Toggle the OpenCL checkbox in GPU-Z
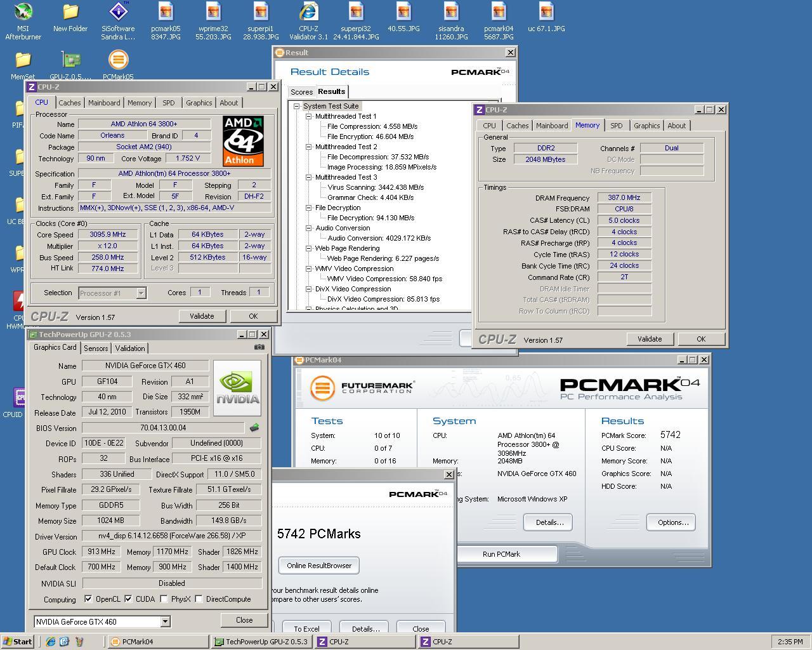 pyautogui.click(x=88, y=599)
